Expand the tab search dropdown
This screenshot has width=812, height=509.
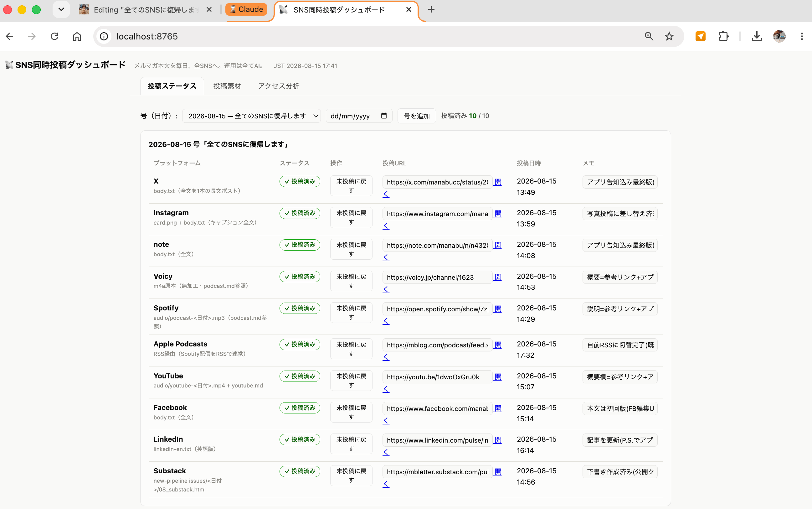pyautogui.click(x=61, y=9)
